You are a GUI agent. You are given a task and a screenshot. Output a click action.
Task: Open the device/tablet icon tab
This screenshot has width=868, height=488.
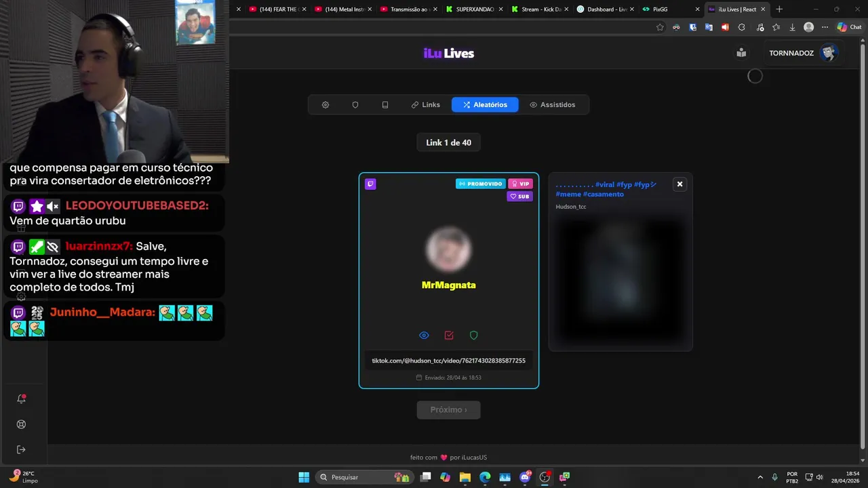pos(385,105)
